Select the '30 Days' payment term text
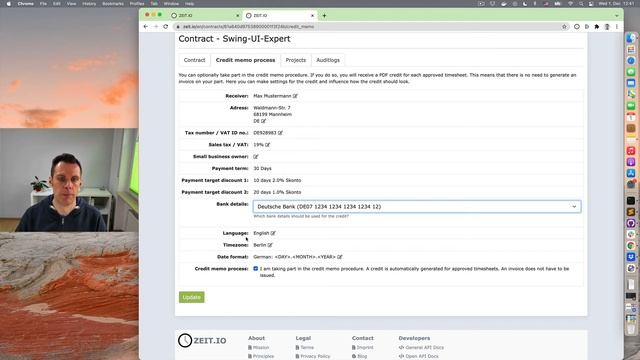This screenshot has height=360, width=640. click(x=262, y=168)
